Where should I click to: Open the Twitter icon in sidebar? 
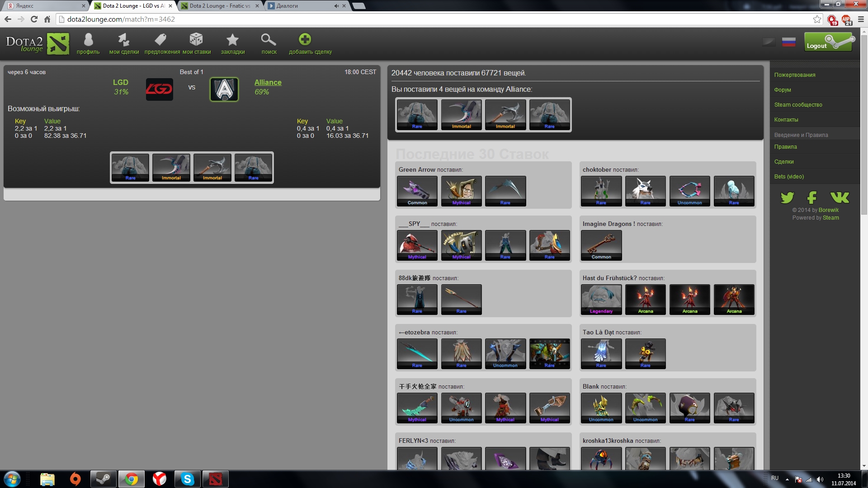787,197
